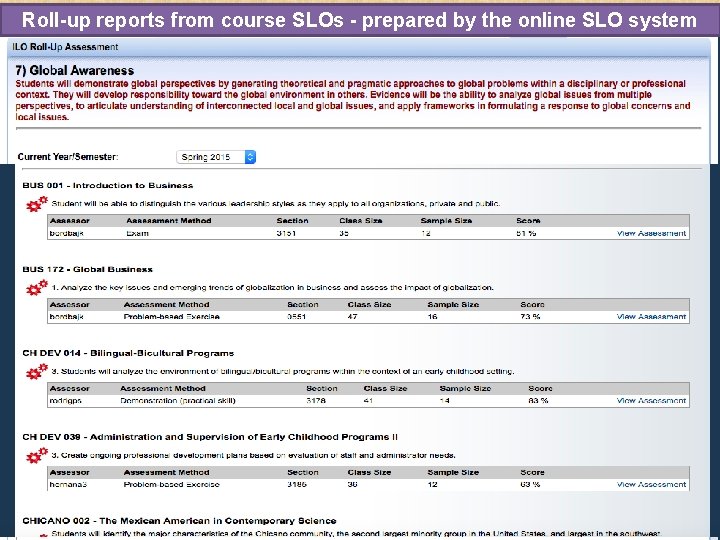Click the Current Year/Semester label
Viewport: 720px width, 540px height.
68,157
